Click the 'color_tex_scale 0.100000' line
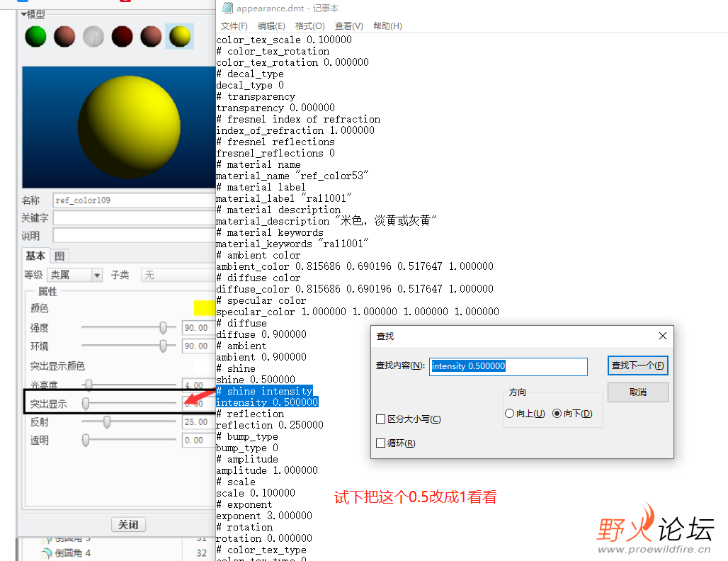The image size is (728, 561). click(284, 40)
